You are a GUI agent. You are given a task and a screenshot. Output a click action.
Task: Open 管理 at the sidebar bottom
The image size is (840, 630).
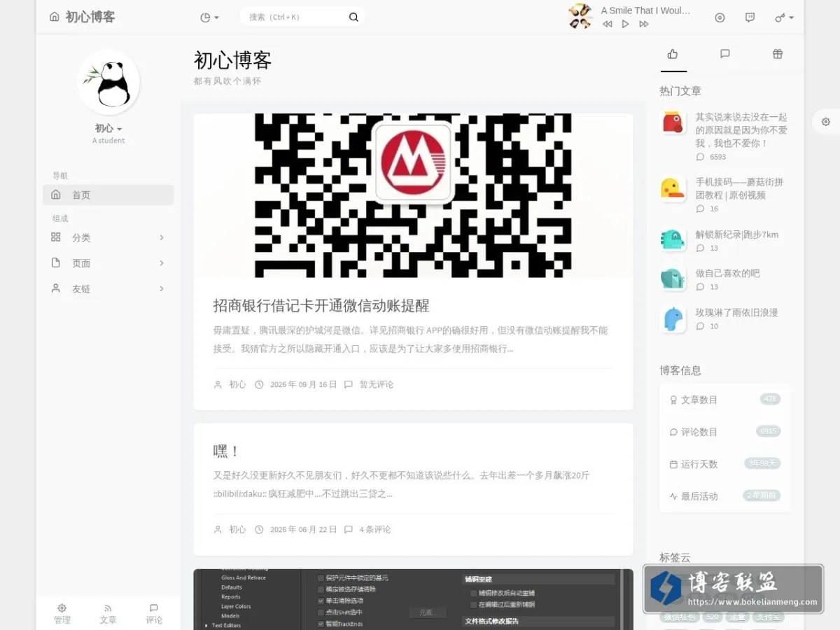click(62, 614)
